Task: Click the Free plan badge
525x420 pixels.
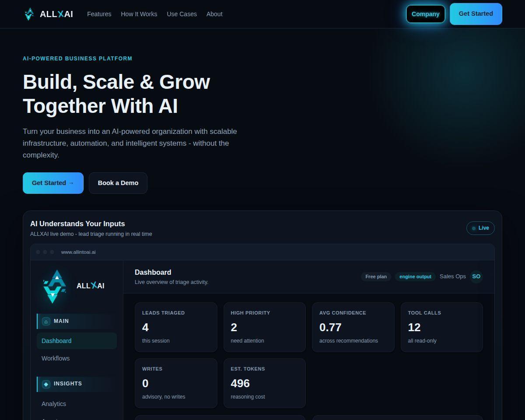Action: click(x=376, y=276)
